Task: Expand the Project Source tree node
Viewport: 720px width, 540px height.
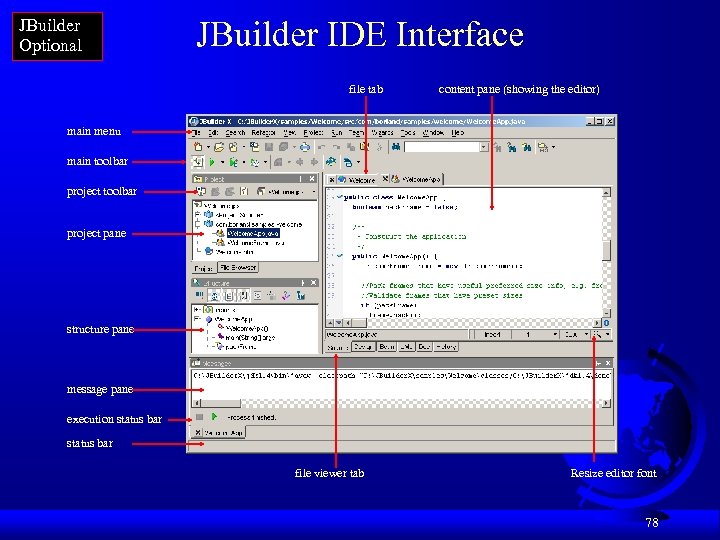Action: (197, 214)
